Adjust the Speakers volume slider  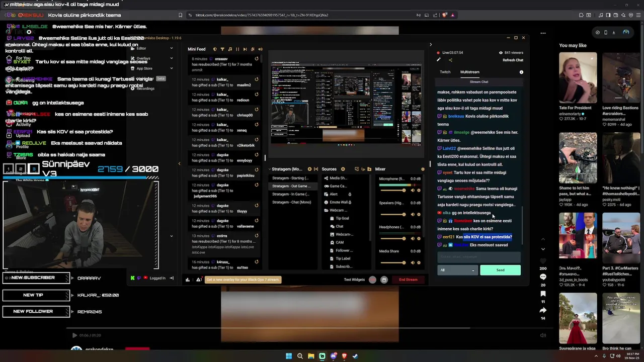click(x=392, y=214)
